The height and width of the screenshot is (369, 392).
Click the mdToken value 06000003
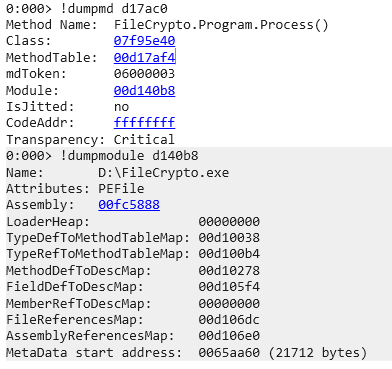click(x=144, y=74)
